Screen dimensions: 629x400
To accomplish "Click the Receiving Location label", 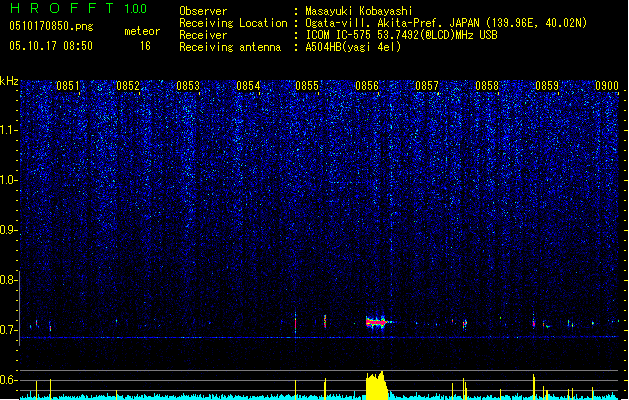I will coord(233,23).
